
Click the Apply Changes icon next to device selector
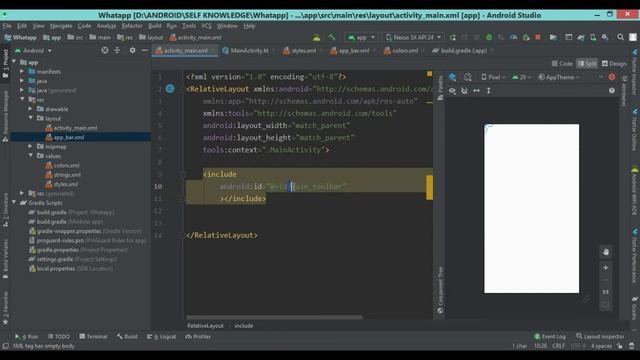(464, 37)
